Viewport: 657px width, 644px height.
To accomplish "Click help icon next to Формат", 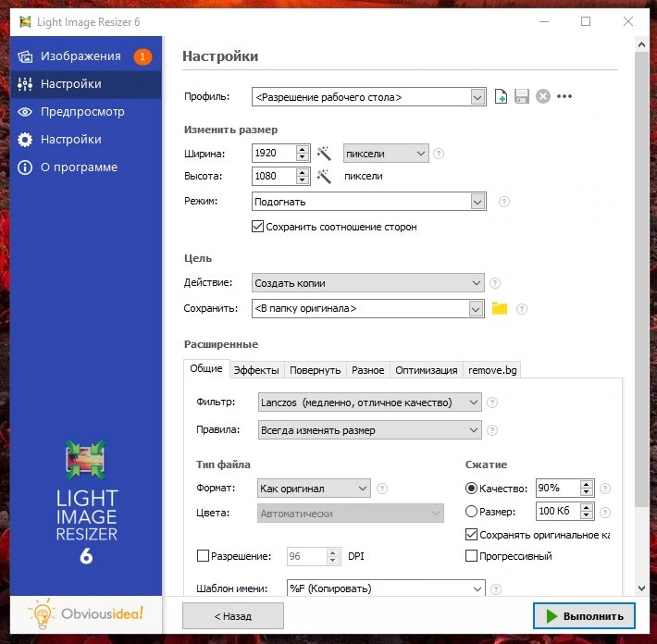I will point(382,489).
